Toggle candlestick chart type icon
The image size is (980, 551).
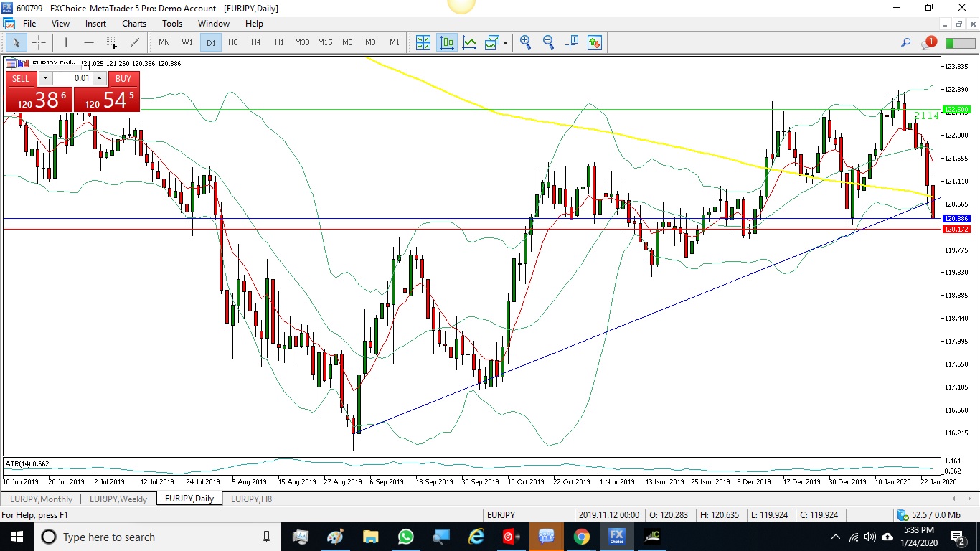[447, 42]
